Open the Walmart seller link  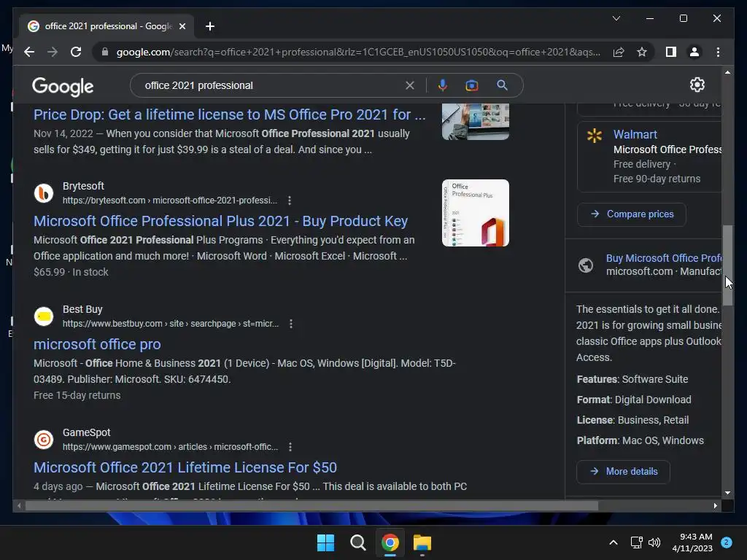635,134
